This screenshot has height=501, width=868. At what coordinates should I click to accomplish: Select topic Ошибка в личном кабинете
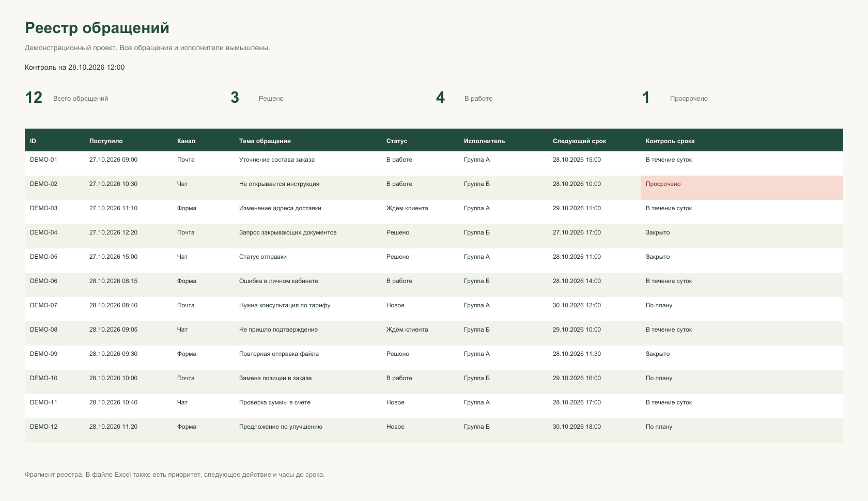click(278, 281)
